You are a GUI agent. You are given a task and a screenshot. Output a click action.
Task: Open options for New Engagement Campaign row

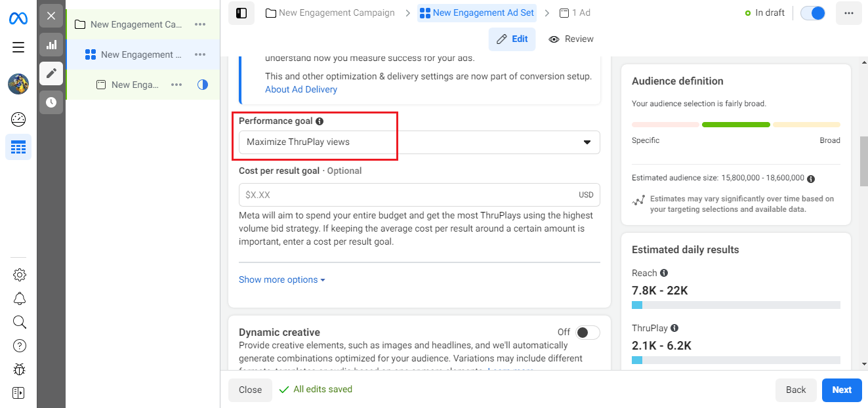tap(200, 24)
